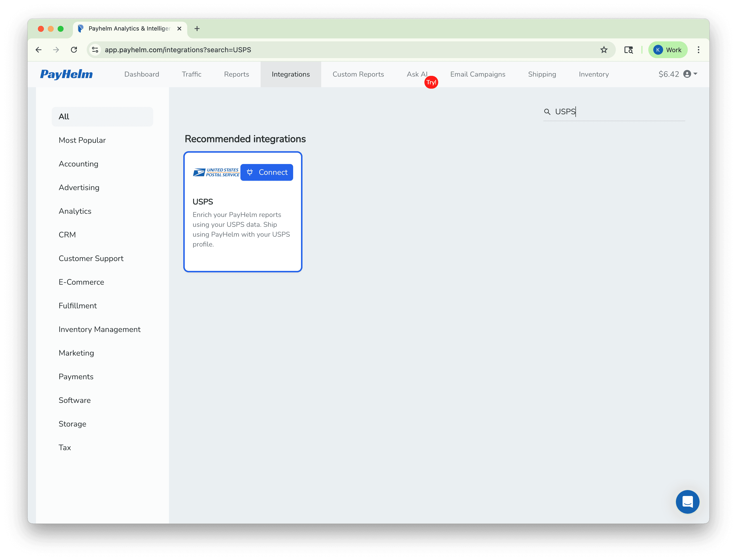The height and width of the screenshot is (560, 737).
Task: Click the USPS logo on the integration card
Action: [216, 172]
